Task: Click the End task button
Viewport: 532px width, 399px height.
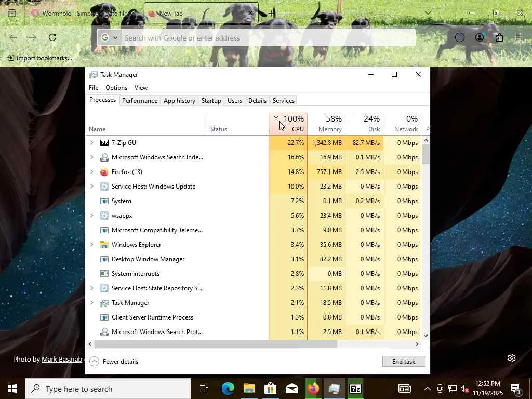Action: pyautogui.click(x=403, y=362)
